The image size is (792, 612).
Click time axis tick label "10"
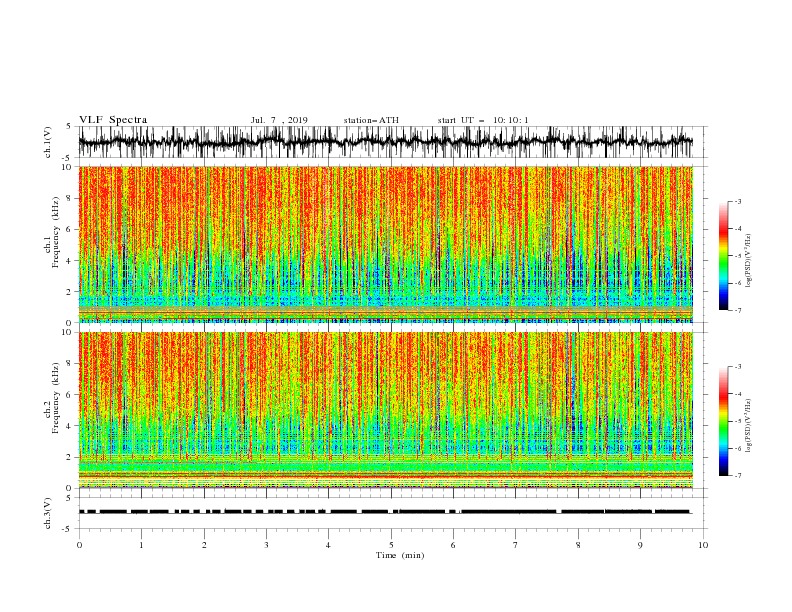point(703,545)
